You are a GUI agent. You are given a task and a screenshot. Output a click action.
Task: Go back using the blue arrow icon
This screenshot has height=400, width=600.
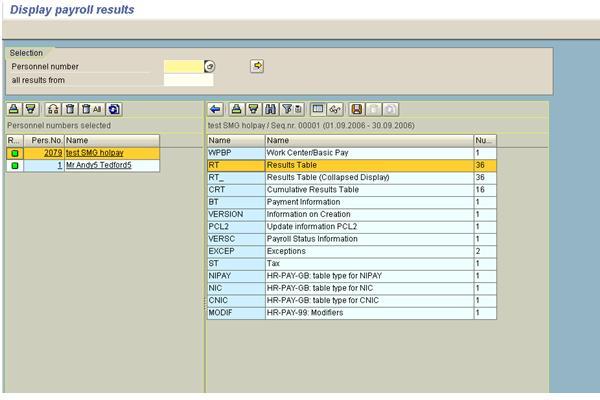point(215,109)
